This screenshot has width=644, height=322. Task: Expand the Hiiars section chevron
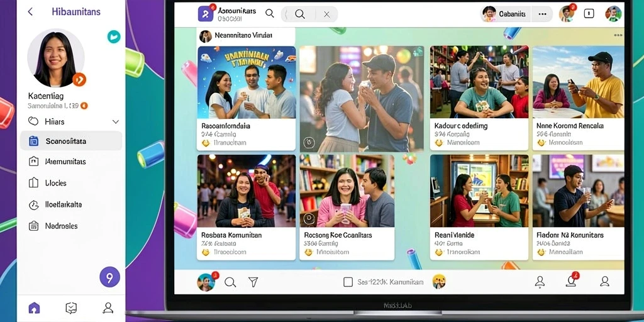click(x=116, y=121)
